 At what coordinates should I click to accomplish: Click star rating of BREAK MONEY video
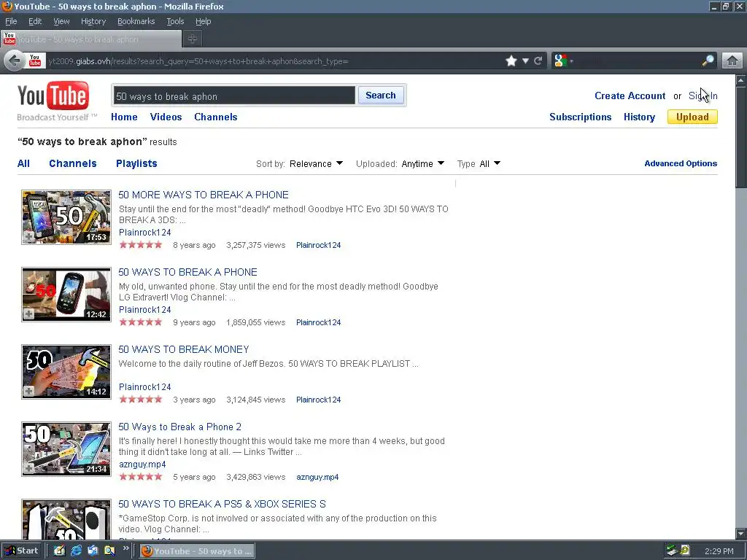coord(141,400)
